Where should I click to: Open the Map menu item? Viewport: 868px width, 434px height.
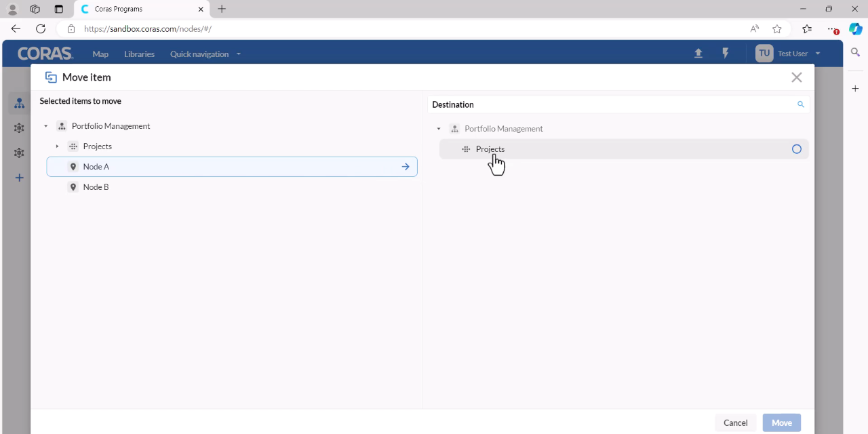coord(100,54)
